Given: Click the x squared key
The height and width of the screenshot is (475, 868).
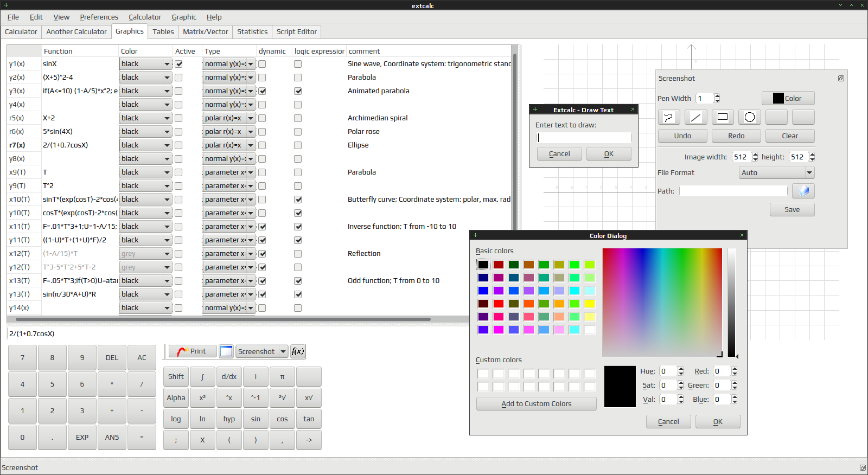Looking at the screenshot, I should (202, 398).
